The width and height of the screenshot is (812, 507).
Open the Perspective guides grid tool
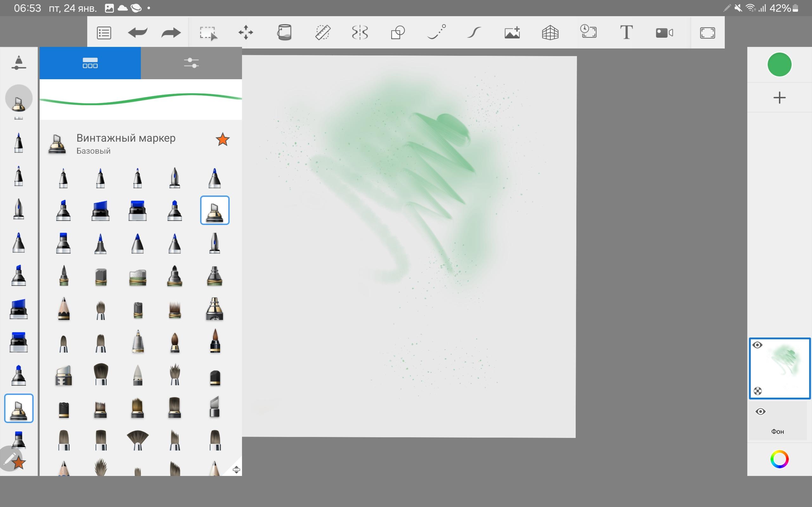[550, 33]
